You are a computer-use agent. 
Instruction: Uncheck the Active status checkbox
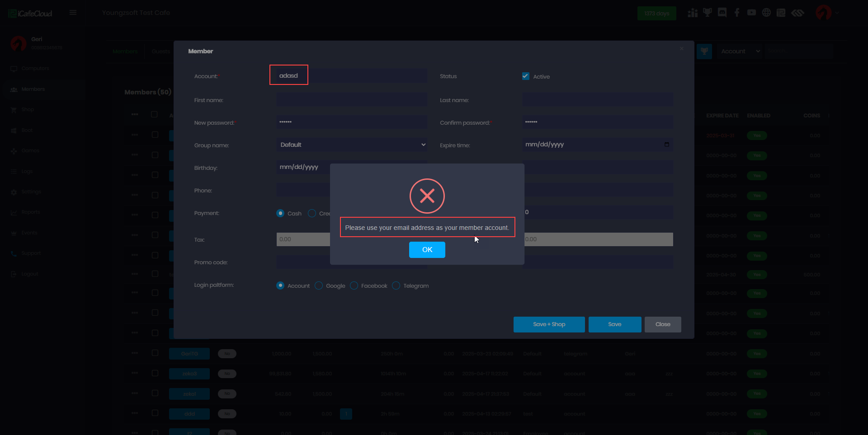525,76
